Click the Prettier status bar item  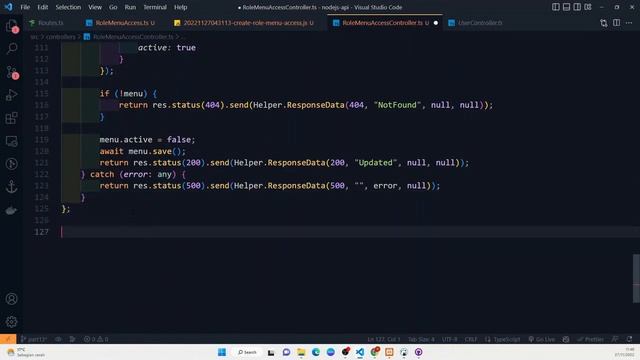(591, 339)
